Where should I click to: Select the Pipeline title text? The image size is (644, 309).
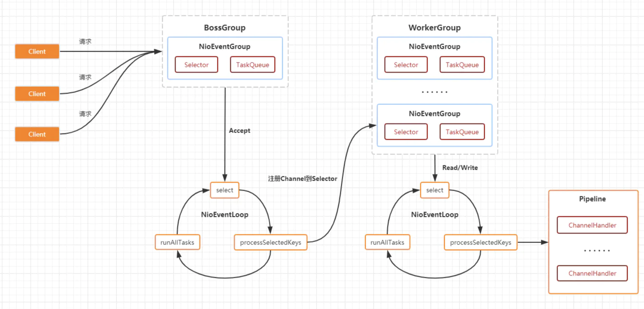[592, 199]
